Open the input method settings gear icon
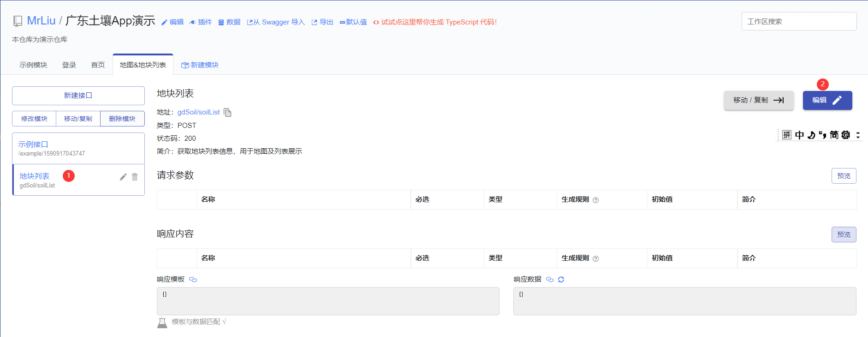This screenshot has height=337, width=868. click(845, 135)
